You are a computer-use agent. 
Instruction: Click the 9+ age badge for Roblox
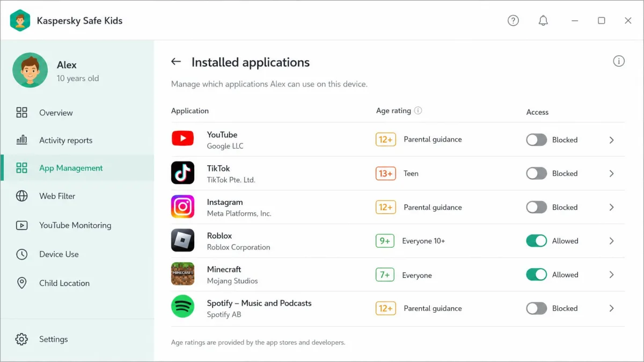click(x=385, y=241)
